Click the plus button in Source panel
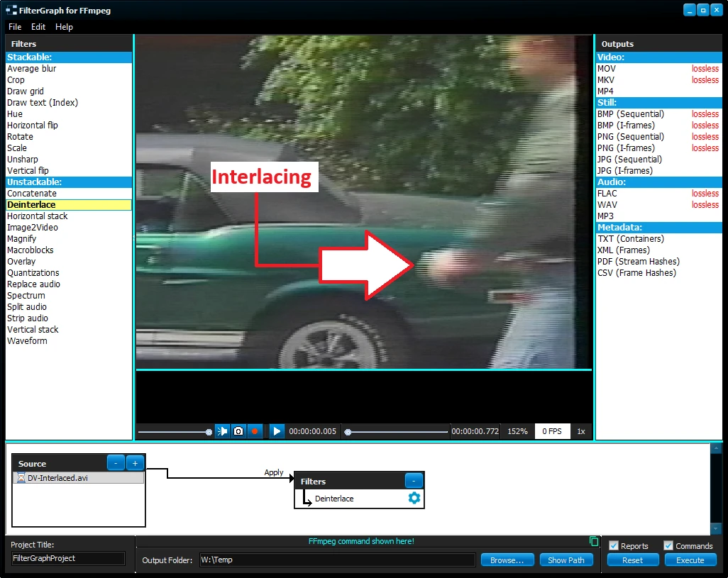The image size is (728, 578). pos(135,463)
